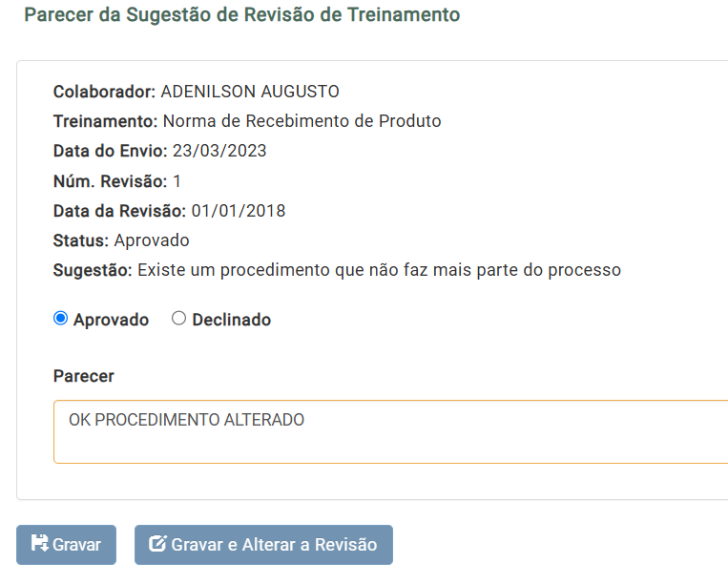Click the Status value Aprovado
The image size is (728, 584).
(152, 240)
